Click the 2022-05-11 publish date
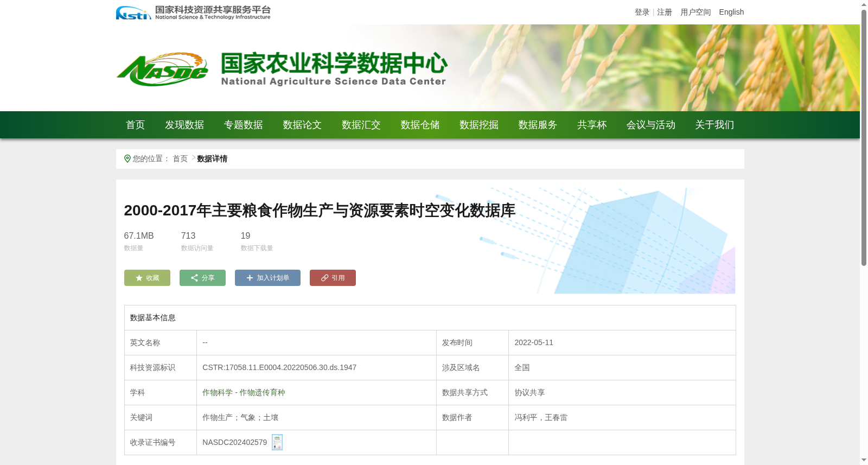The image size is (868, 465). click(x=534, y=342)
